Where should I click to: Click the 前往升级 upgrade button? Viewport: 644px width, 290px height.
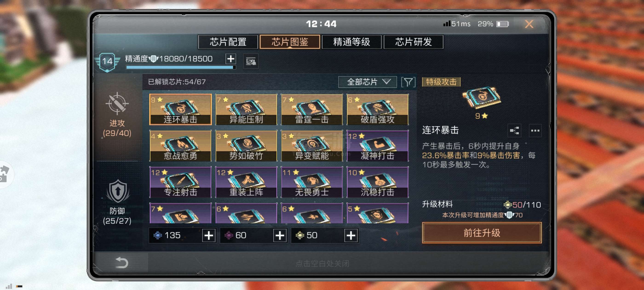[481, 233]
